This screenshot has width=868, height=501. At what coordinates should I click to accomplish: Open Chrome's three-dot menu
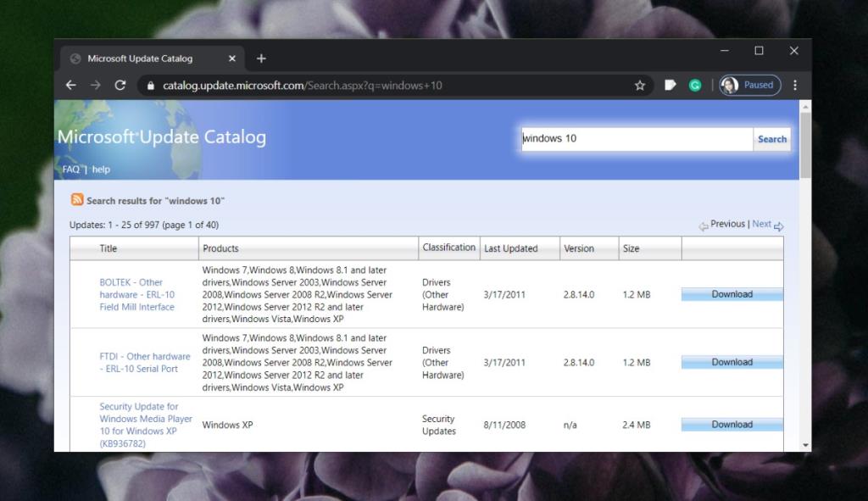(x=794, y=85)
